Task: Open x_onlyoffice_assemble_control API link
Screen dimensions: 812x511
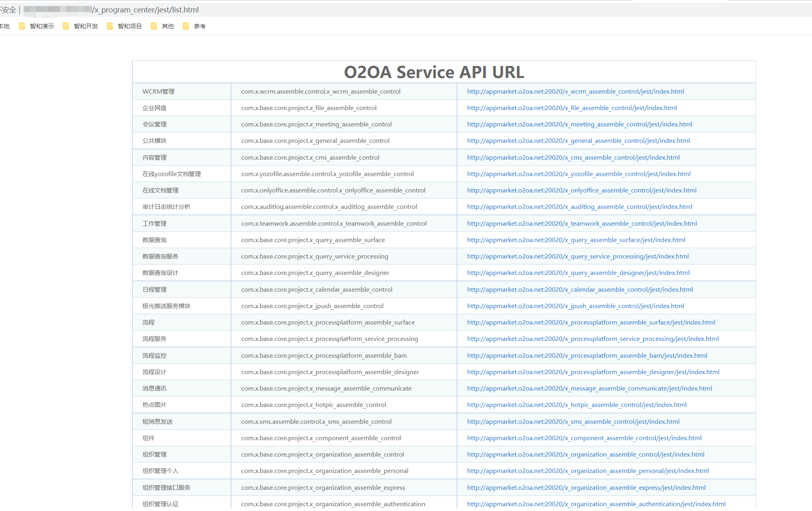Action: coord(581,190)
